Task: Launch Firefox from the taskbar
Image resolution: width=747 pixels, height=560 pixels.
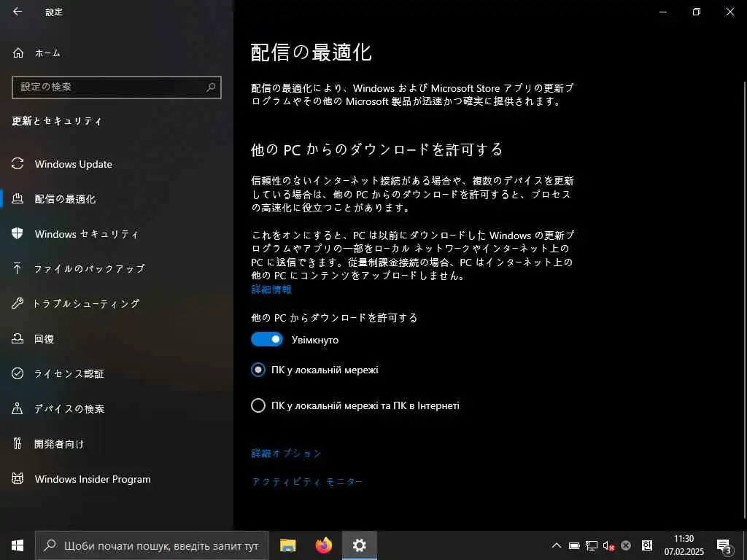Action: pyautogui.click(x=323, y=545)
